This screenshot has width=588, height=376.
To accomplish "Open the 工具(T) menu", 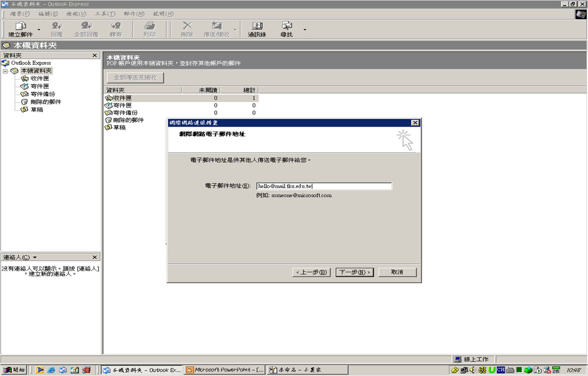I will point(105,14).
